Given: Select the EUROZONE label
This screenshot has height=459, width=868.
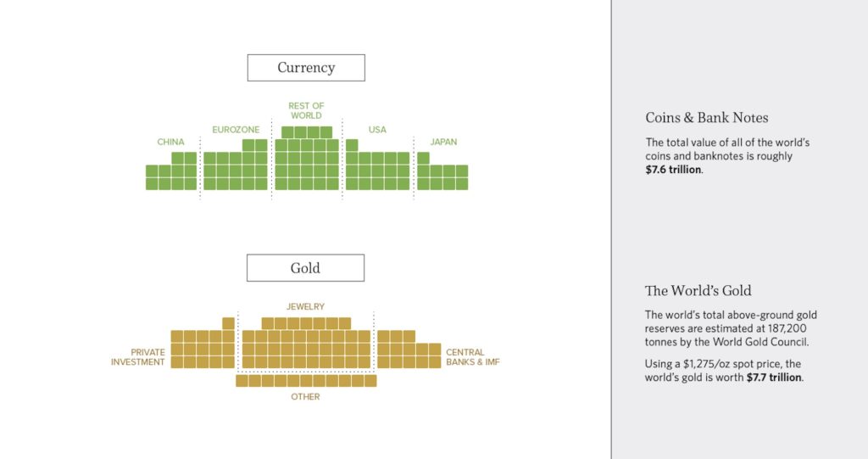Looking at the screenshot, I should tap(235, 130).
